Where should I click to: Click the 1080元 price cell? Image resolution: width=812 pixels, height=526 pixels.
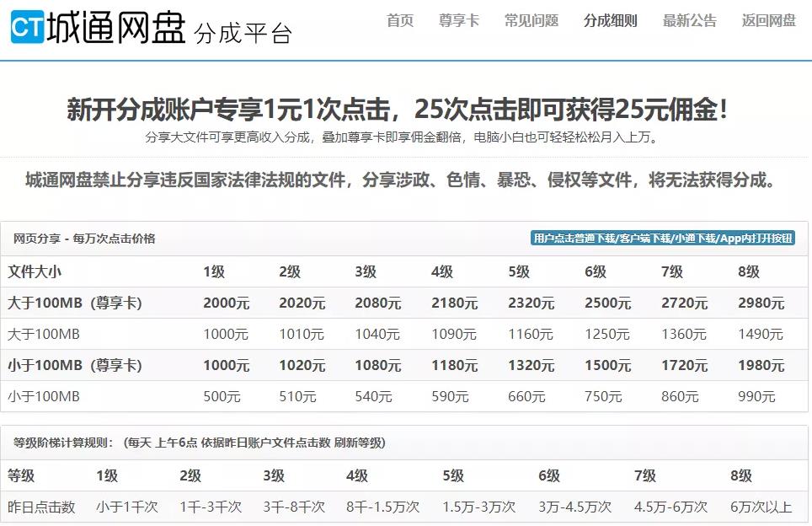[378, 365]
